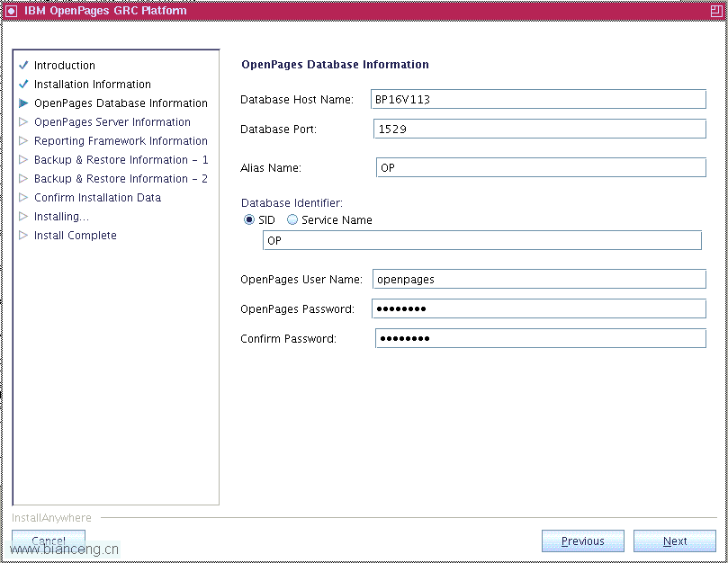Click the Installing... step label
This screenshot has height=563, width=728.
pos(61,216)
